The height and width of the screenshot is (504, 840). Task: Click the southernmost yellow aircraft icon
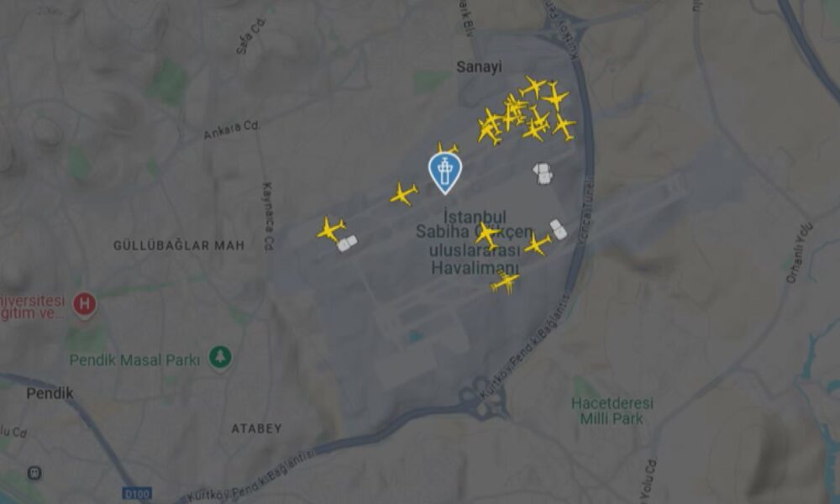point(505,281)
